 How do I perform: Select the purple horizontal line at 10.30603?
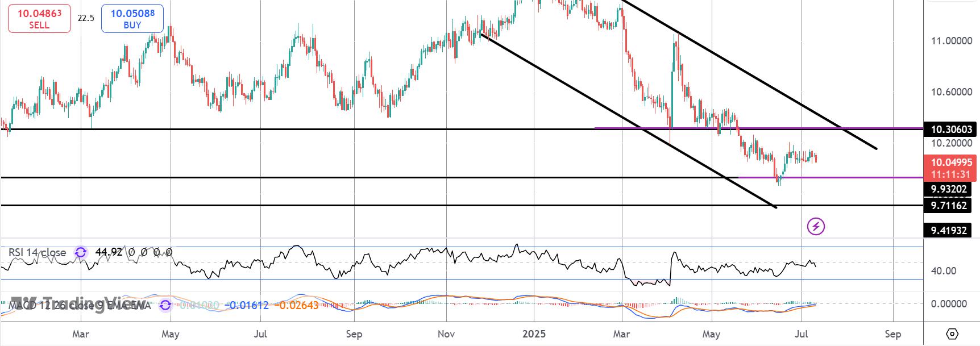click(x=759, y=128)
